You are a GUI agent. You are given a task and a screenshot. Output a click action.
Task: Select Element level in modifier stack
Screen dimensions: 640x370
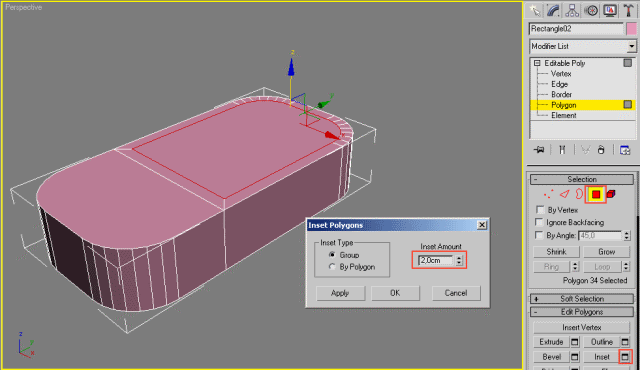pyautogui.click(x=564, y=115)
